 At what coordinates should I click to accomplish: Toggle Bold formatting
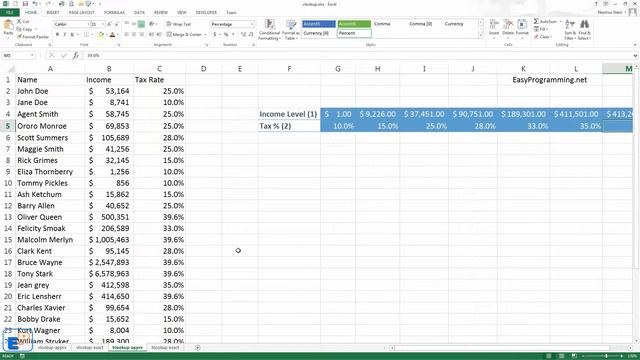[x=58, y=35]
